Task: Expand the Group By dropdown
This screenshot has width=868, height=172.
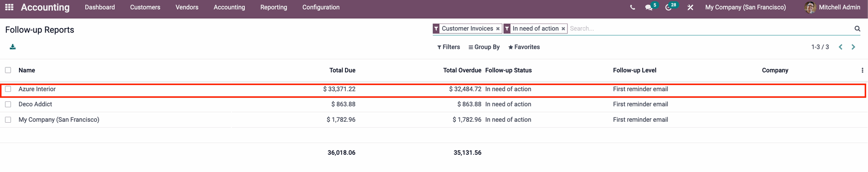Action: click(x=484, y=47)
